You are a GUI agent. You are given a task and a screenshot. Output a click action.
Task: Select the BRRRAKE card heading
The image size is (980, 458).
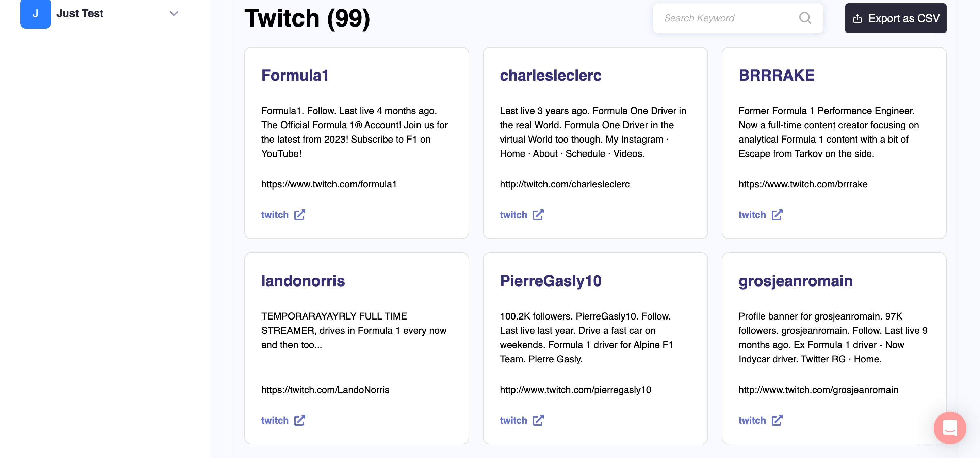tap(776, 75)
